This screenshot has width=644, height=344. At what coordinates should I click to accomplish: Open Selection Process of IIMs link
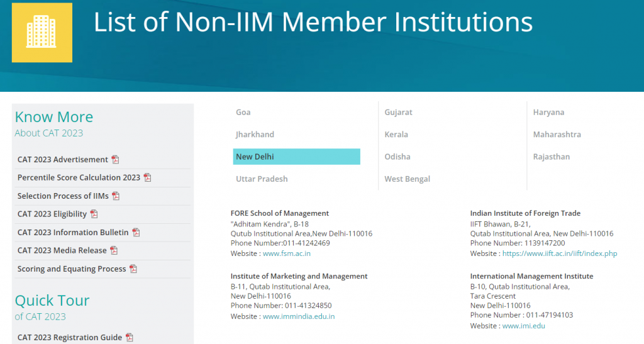click(x=63, y=196)
